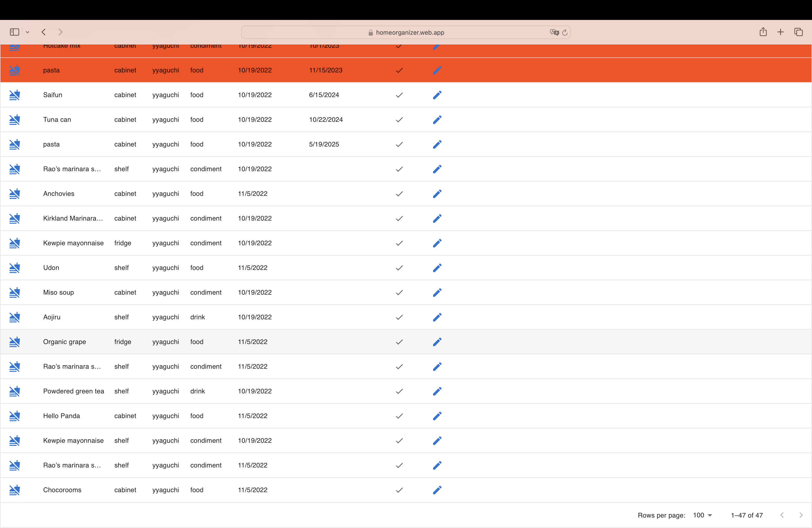Click the checkmark in Saifun row
The height and width of the screenshot is (528, 812).
pos(399,95)
